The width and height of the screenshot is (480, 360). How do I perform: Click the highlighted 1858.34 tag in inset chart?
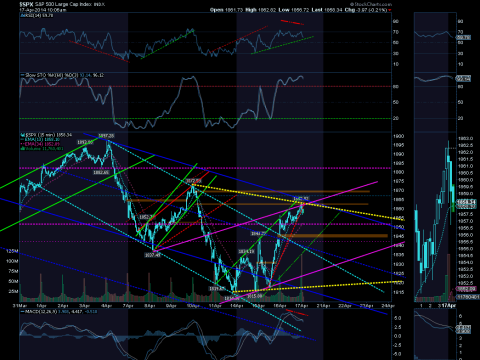coord(466,202)
